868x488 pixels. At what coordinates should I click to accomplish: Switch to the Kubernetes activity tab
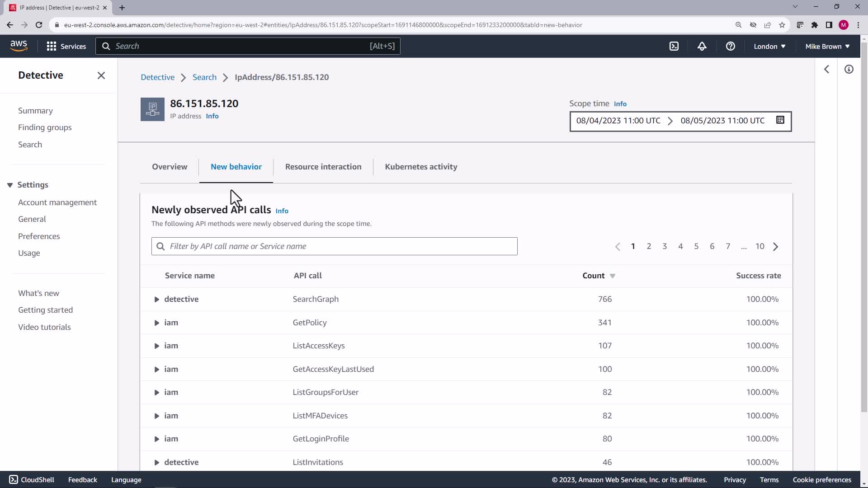tap(421, 167)
